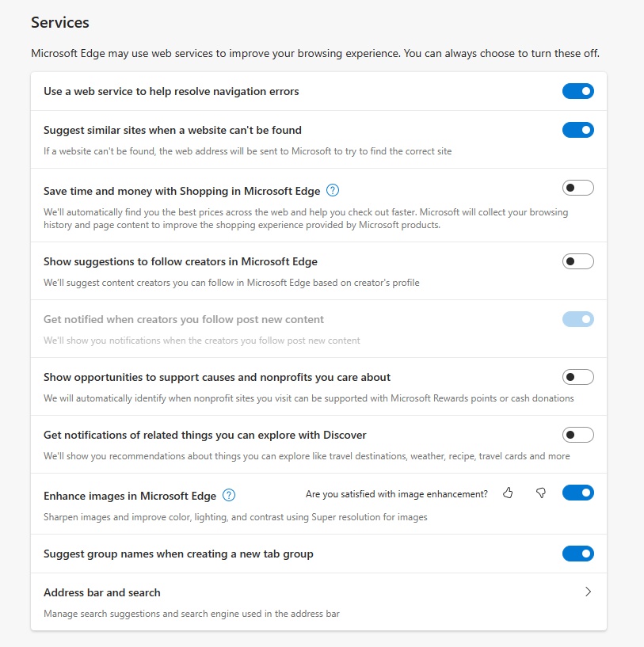Turn off suggest similar sites toggle

[x=578, y=130]
